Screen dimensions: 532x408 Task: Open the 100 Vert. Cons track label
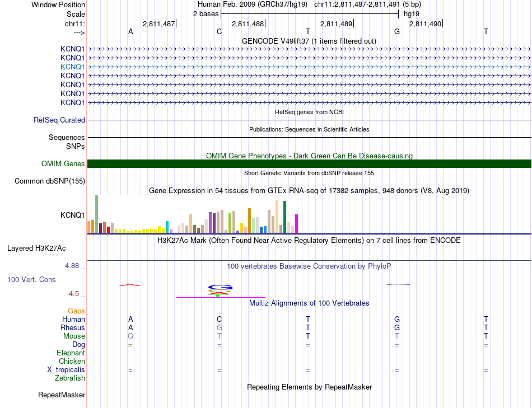[x=31, y=280]
